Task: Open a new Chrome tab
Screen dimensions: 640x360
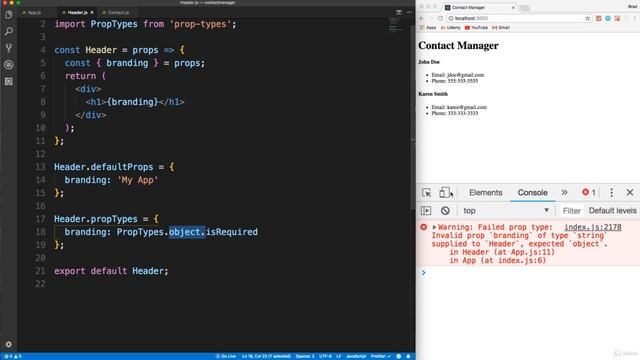Action: pyautogui.click(x=525, y=8)
